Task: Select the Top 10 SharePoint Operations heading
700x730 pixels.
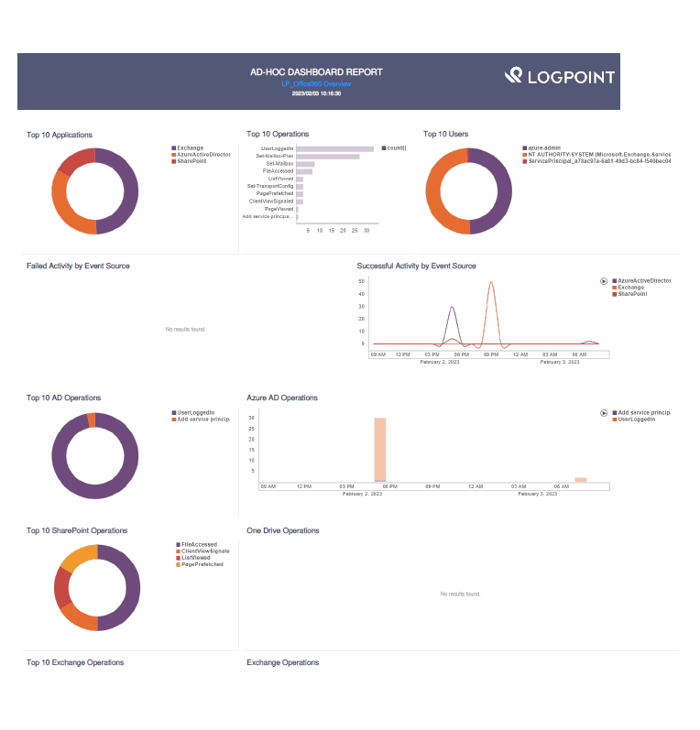Action: (77, 530)
